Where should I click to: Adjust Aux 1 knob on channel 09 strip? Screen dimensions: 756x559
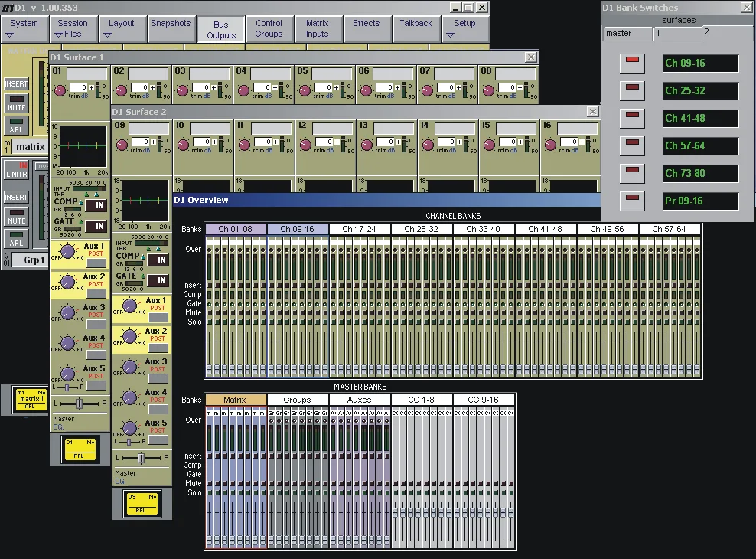point(129,306)
